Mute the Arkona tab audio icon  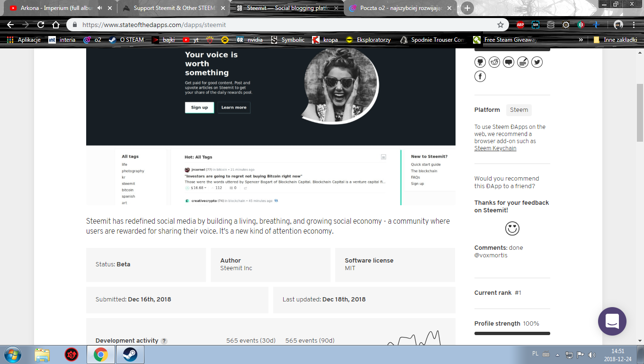[100, 8]
